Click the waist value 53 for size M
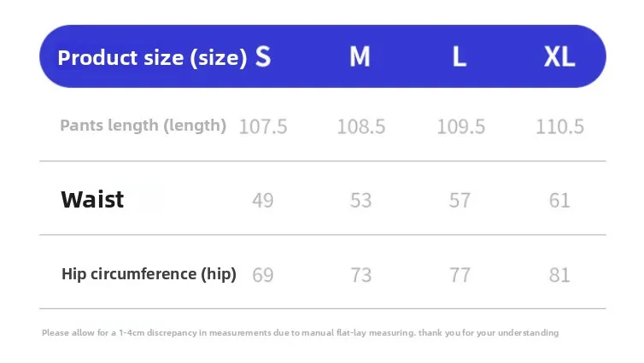Screen dimensions: 644x363 [x=360, y=201]
